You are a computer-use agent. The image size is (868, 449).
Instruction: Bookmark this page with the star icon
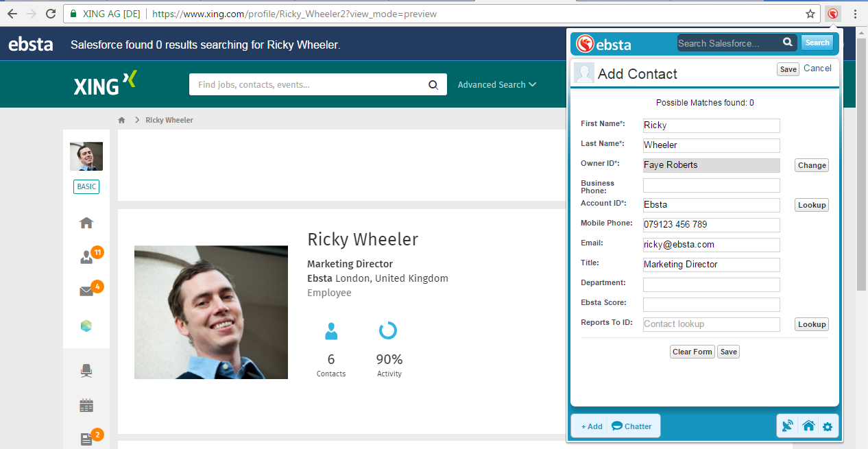coord(810,14)
